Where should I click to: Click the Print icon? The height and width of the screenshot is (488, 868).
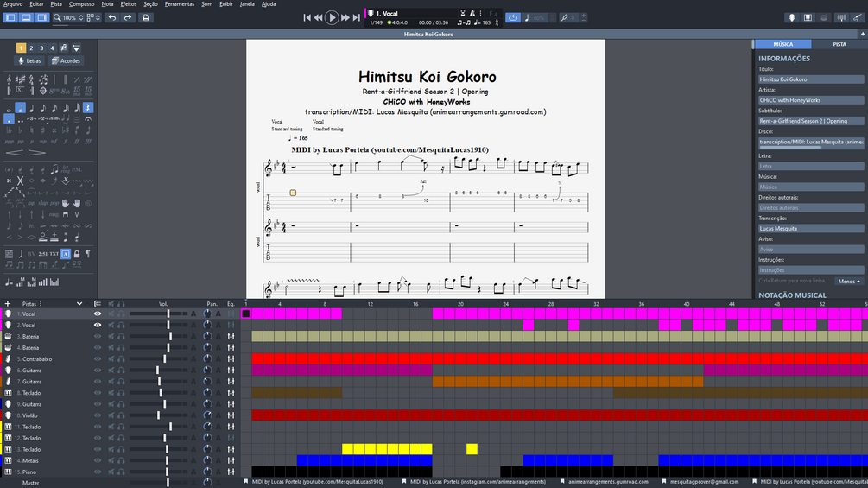pos(146,17)
